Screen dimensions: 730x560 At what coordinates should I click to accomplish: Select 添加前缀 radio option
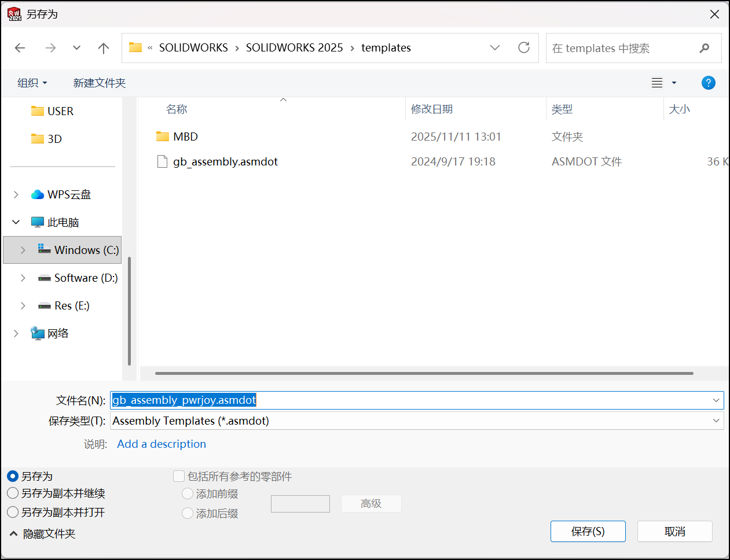pos(188,493)
